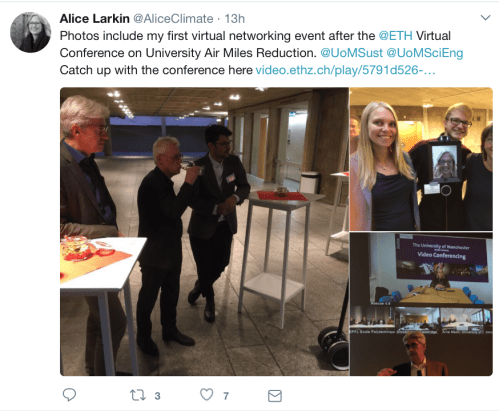Retweet this tweet via retweet icon
The width and height of the screenshot is (499, 411).
pos(138,395)
